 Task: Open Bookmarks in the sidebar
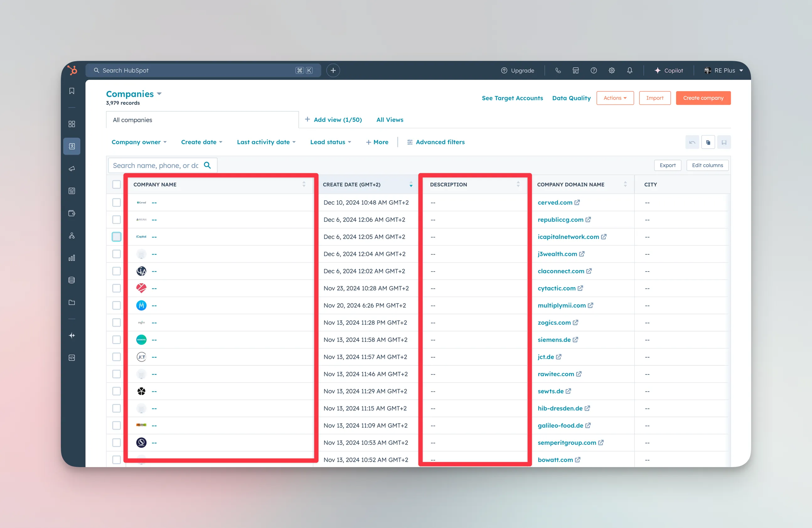tap(72, 91)
